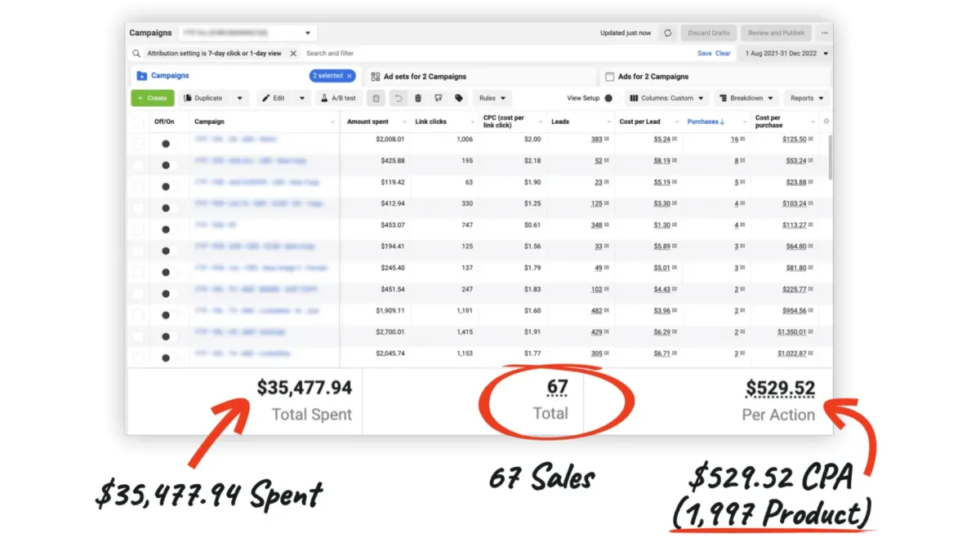Clear the 2 selected chip with its X
The width and height of the screenshot is (980, 551).
coord(350,76)
